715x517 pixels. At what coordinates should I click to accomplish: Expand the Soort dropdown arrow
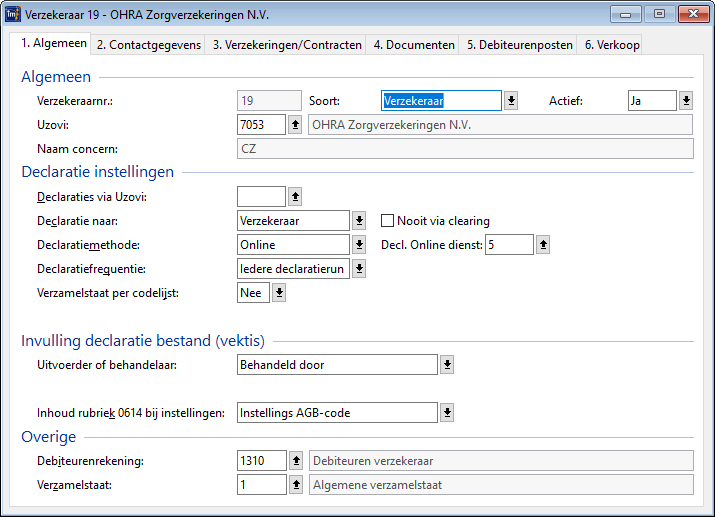coord(511,101)
